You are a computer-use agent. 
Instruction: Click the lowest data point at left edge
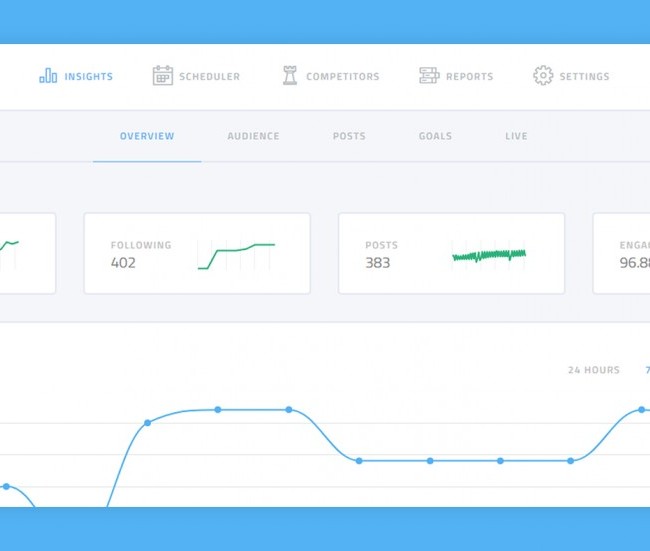6,487
